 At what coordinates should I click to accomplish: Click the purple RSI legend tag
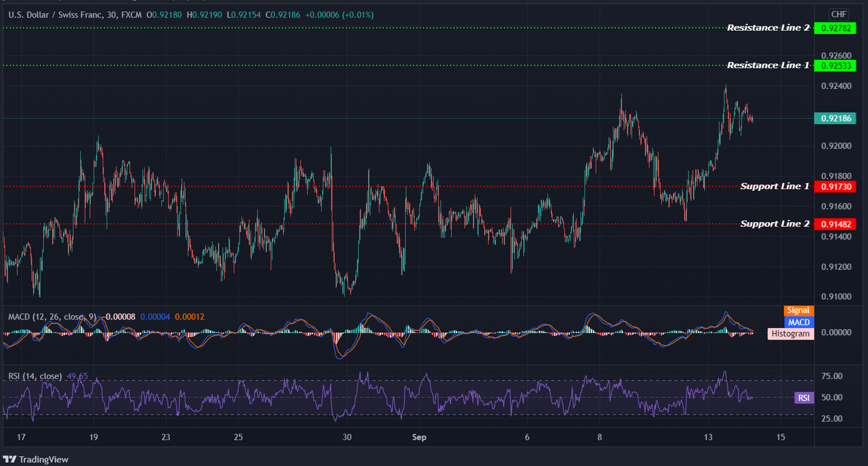[x=803, y=398]
